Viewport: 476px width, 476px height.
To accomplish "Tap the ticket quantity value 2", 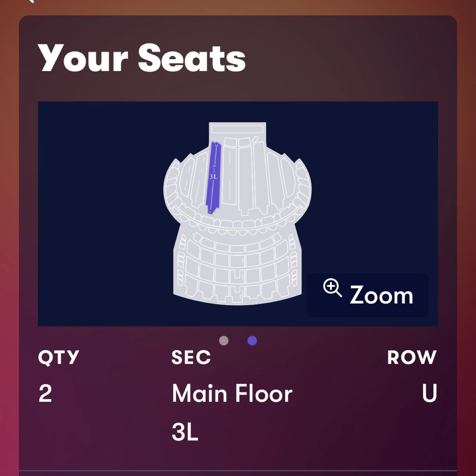I will click(45, 393).
